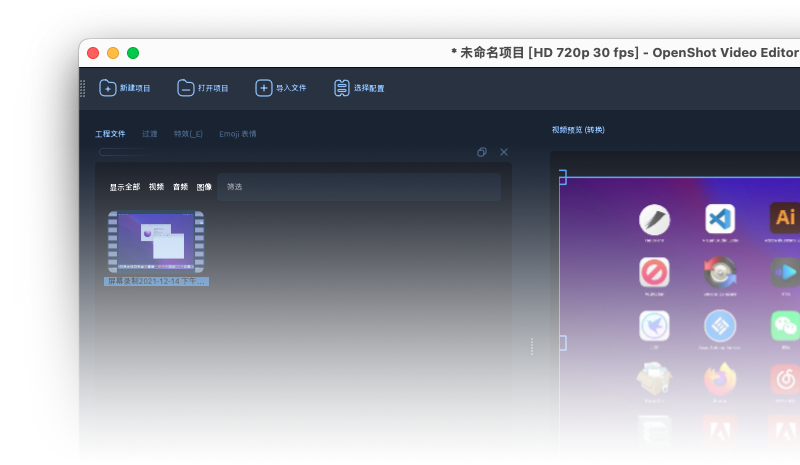Open the Emoji 表情 tab

pyautogui.click(x=238, y=133)
